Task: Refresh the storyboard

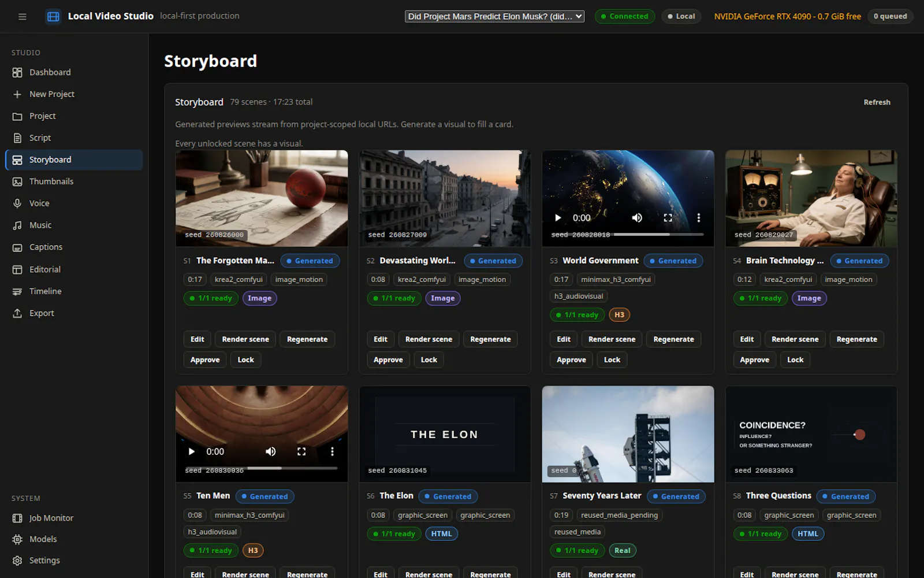Action: (877, 102)
